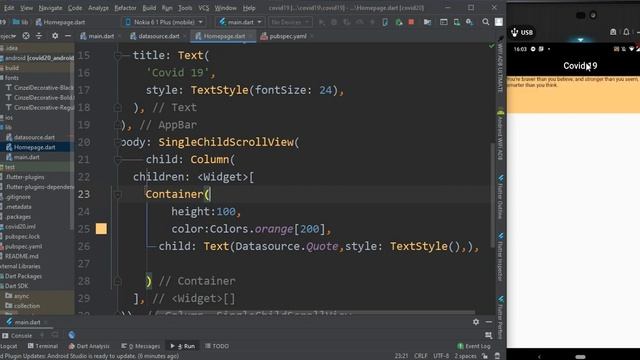Screen dimensions: 640x360
Task: Click the CRLF line separator in status bar
Action: coord(420,356)
